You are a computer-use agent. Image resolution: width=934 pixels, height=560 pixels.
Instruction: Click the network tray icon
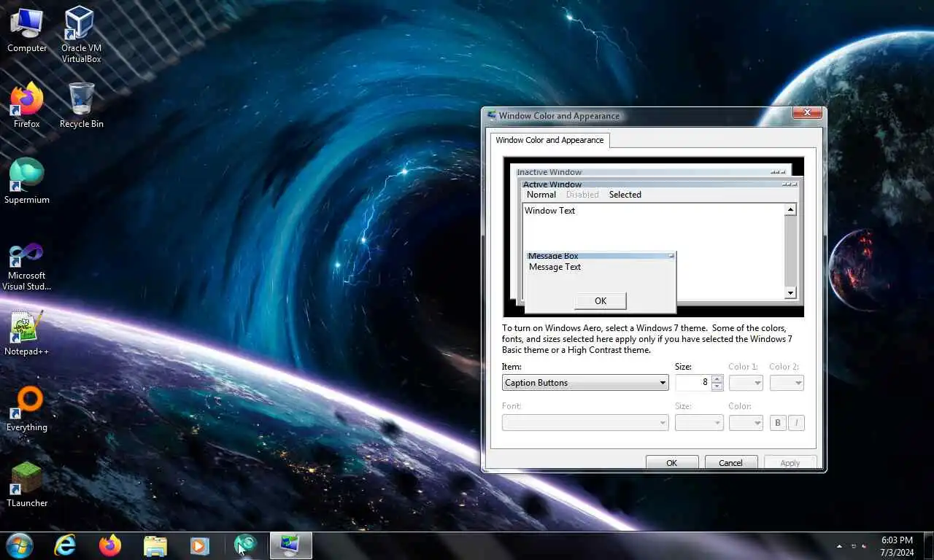pyautogui.click(x=853, y=546)
